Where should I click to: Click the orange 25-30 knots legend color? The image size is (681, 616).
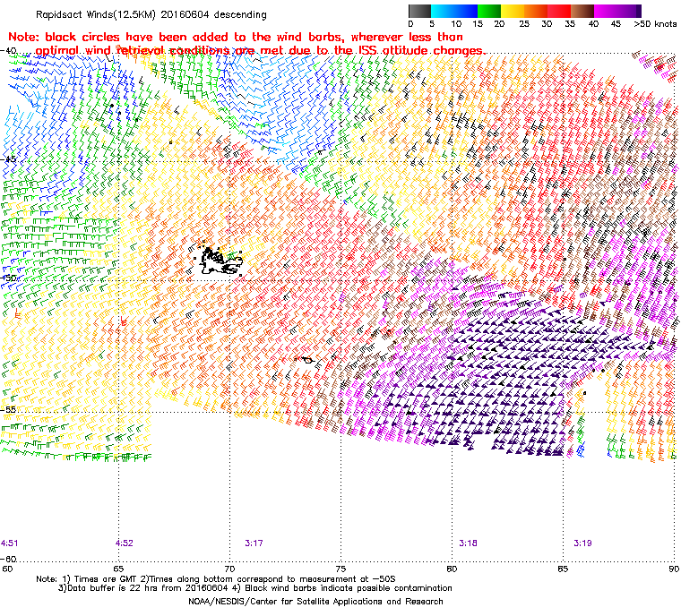pos(537,11)
